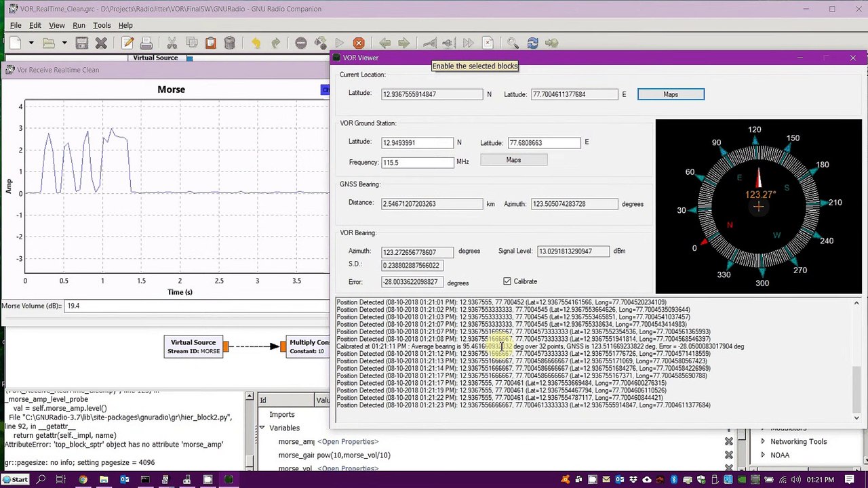Viewport: 868px width, 488px height.
Task: Select the Multiply Const block
Action: coord(309,346)
